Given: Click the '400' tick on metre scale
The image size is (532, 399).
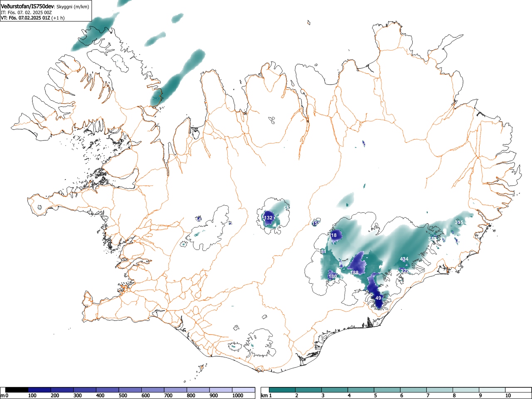Looking at the screenshot, I should (100, 396).
